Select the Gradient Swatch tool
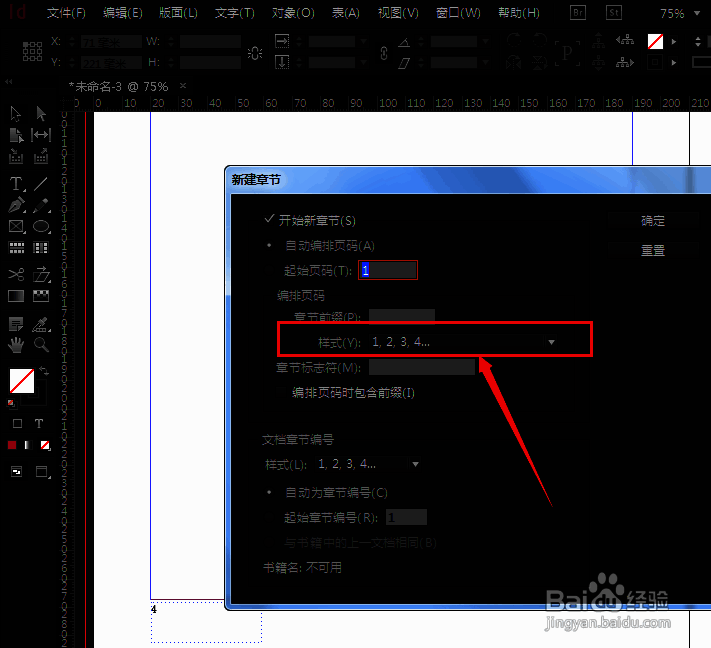This screenshot has width=711, height=648. tap(16, 296)
